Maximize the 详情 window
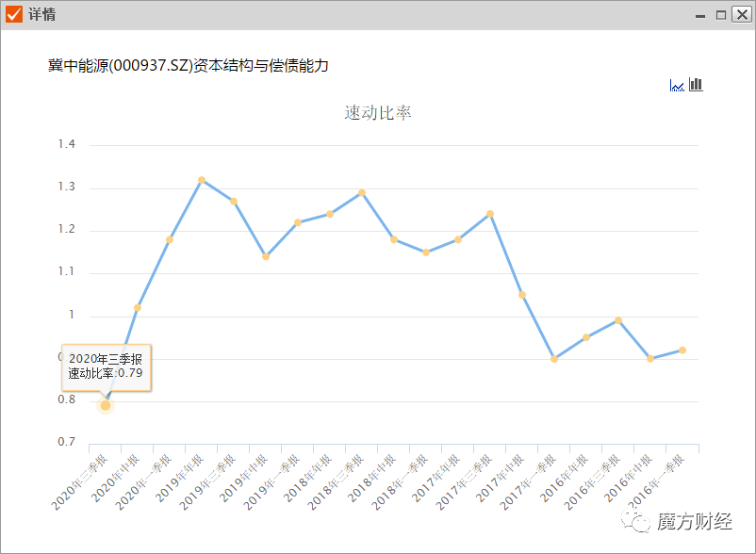This screenshot has height=554, width=756. (x=721, y=15)
